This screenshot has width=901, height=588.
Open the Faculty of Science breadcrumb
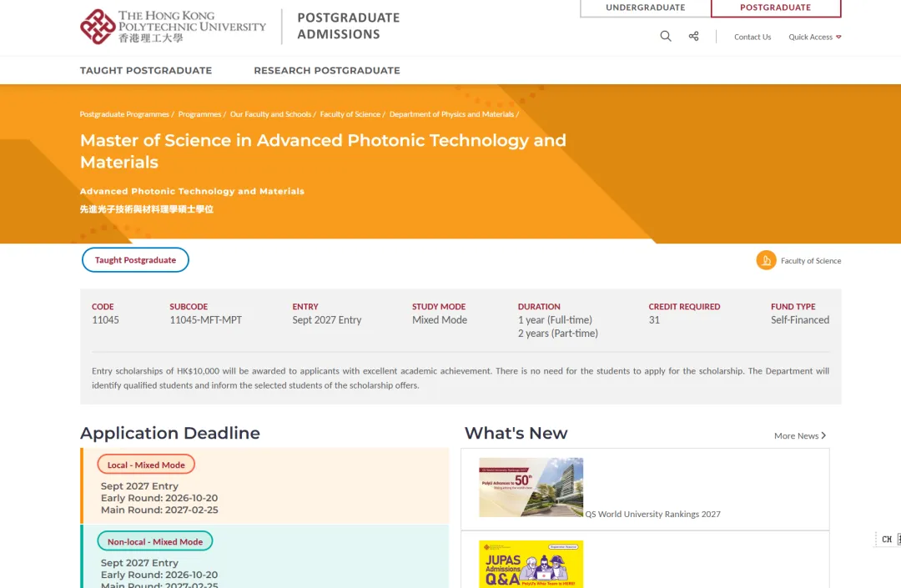point(350,114)
